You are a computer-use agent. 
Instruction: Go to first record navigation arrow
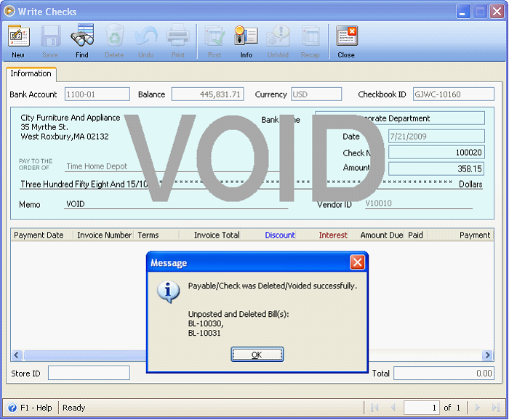tap(374, 408)
